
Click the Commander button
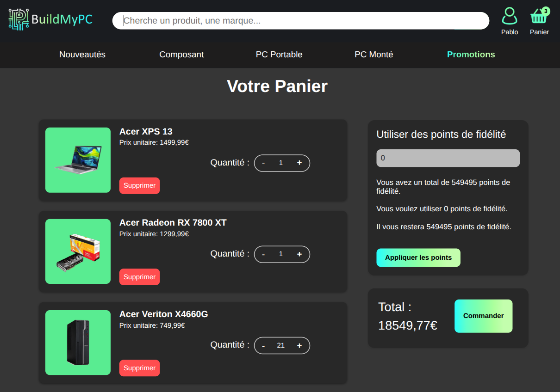click(483, 316)
